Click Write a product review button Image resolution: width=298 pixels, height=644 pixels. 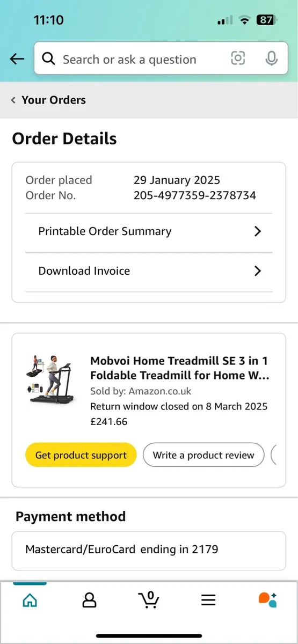[x=203, y=455]
